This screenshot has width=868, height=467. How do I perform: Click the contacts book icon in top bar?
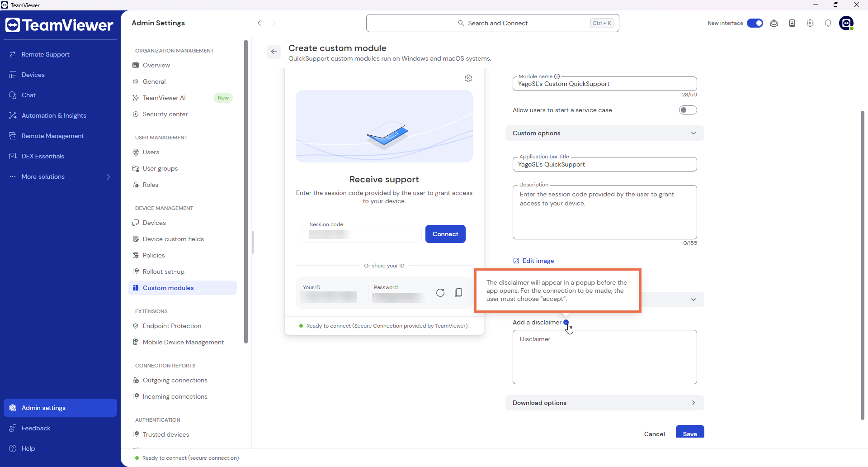(792, 23)
